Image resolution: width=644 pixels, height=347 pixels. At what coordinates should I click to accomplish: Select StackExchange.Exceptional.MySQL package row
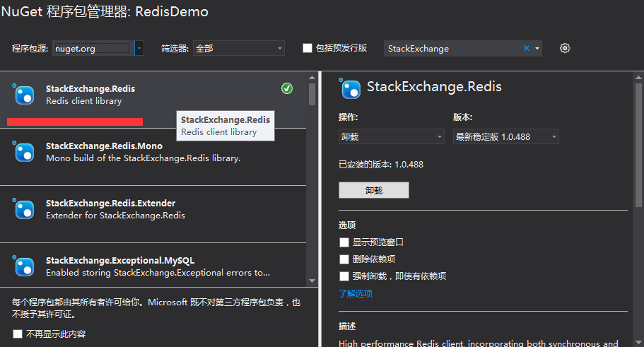pyautogui.click(x=153, y=265)
